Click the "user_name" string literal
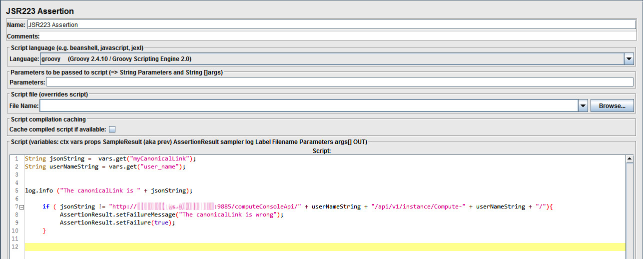Viewport: 644px width, 259px height. 159,166
